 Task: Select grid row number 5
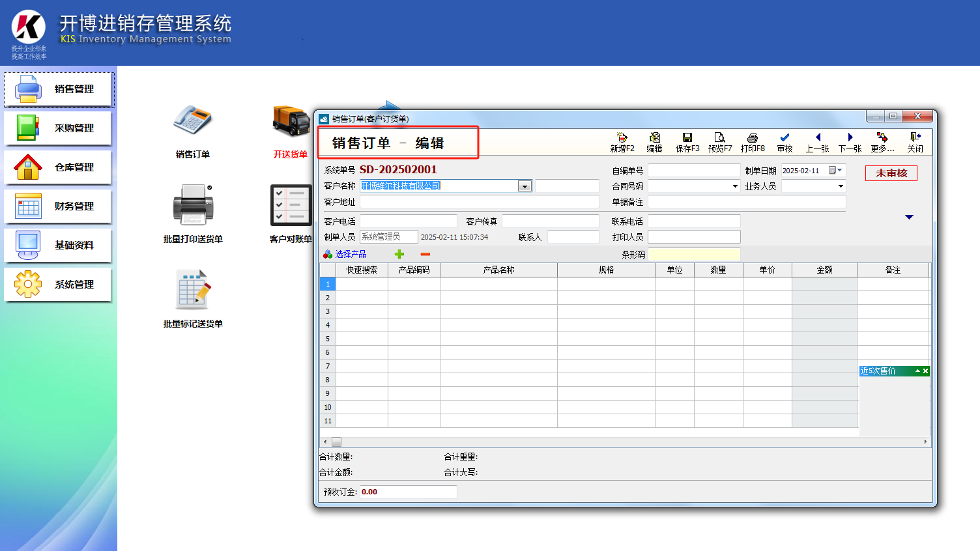(x=328, y=339)
